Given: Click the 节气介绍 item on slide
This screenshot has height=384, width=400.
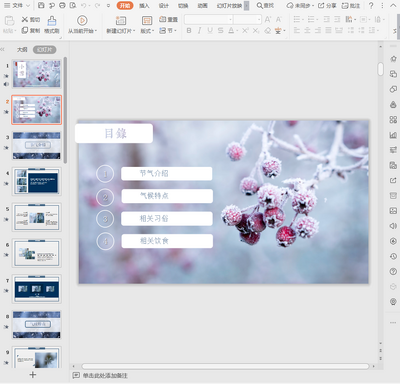Looking at the screenshot, I should pyautogui.click(x=167, y=174).
